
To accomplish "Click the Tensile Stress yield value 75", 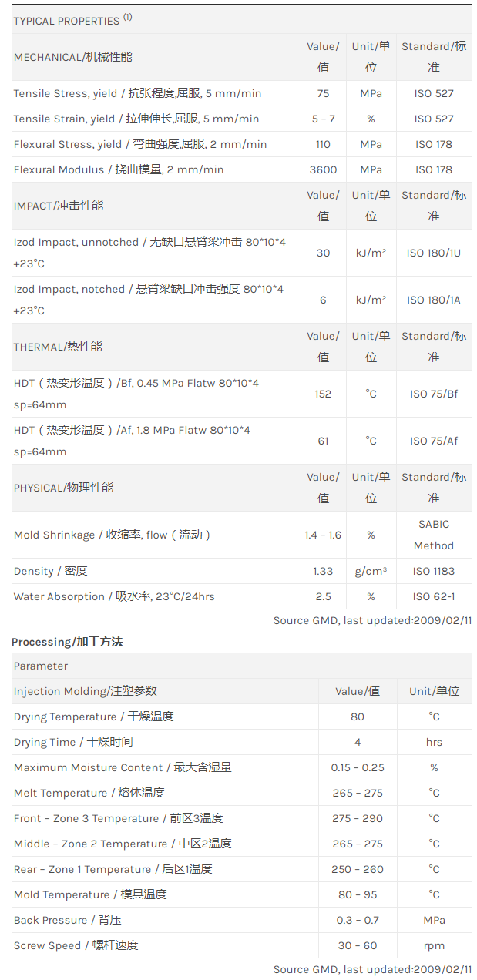I will coord(323,93).
